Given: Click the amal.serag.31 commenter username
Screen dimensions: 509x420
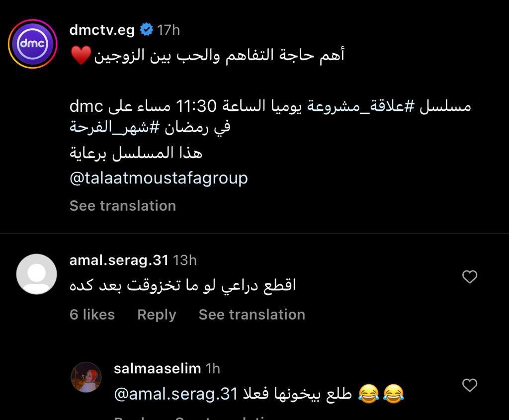Looking at the screenshot, I should (x=119, y=260).
